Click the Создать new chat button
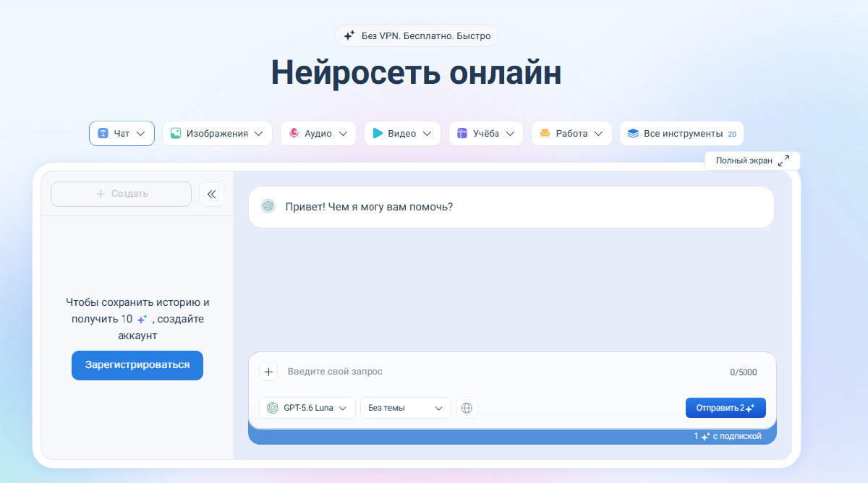Screen dimensions: 868x483 coord(121,194)
